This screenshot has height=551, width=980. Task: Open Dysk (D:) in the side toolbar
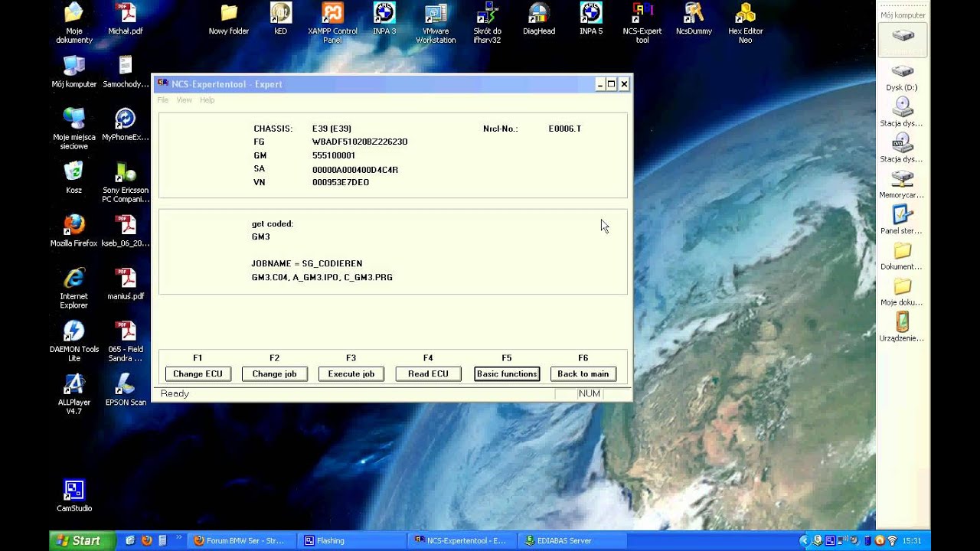point(902,77)
